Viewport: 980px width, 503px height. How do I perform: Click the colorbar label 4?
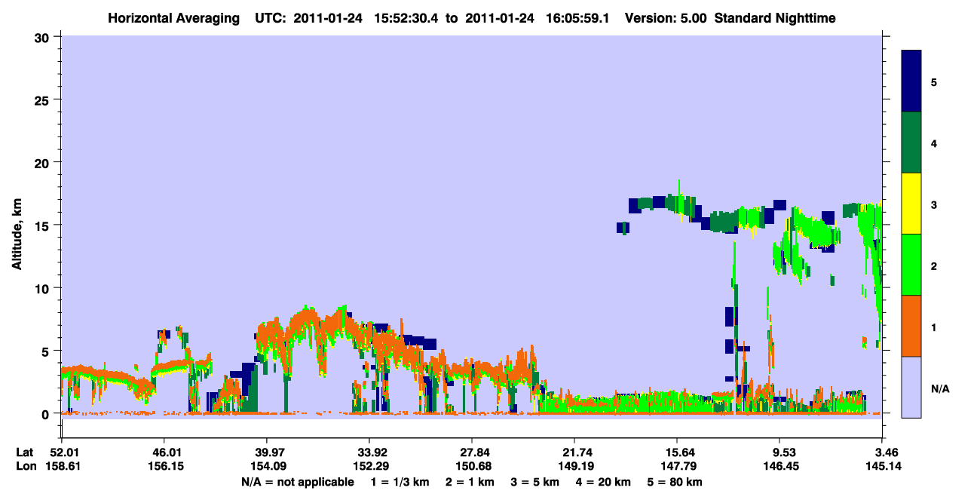[934, 143]
